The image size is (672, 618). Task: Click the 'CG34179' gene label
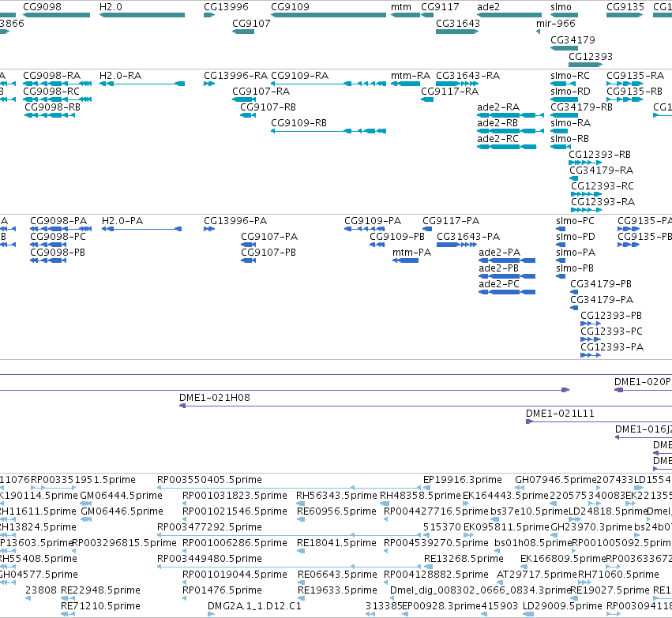coord(573,39)
